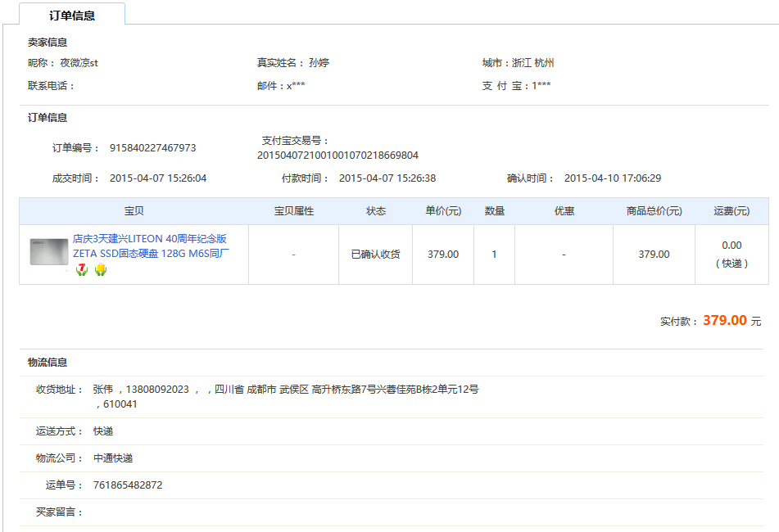
Task: Click the city value 浙江 杭州
Action: (x=532, y=63)
